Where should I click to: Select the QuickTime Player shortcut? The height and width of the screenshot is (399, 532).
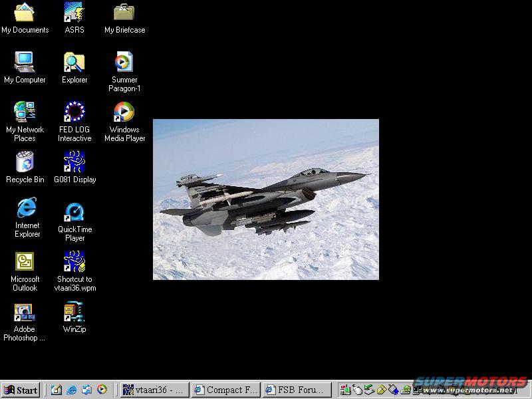(74, 212)
